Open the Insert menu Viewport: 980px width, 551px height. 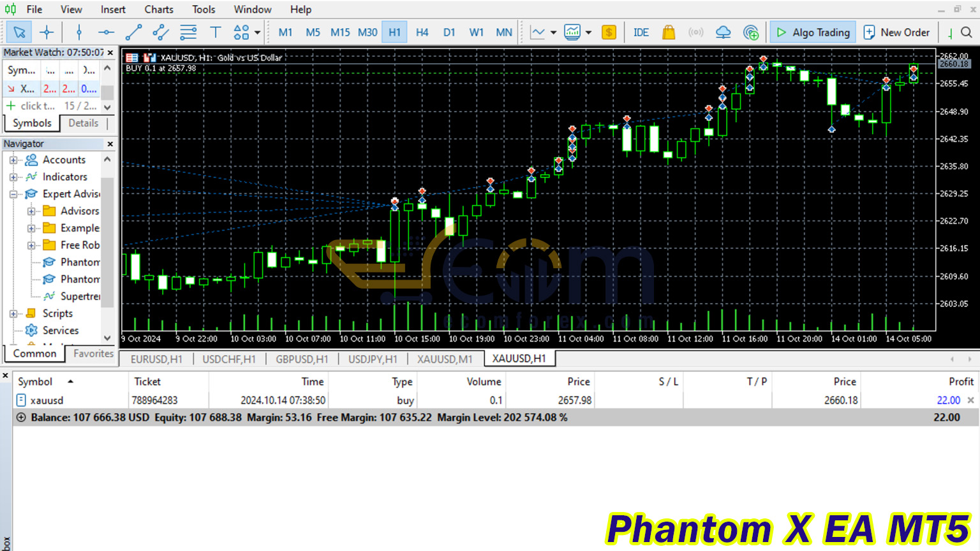tap(113, 9)
